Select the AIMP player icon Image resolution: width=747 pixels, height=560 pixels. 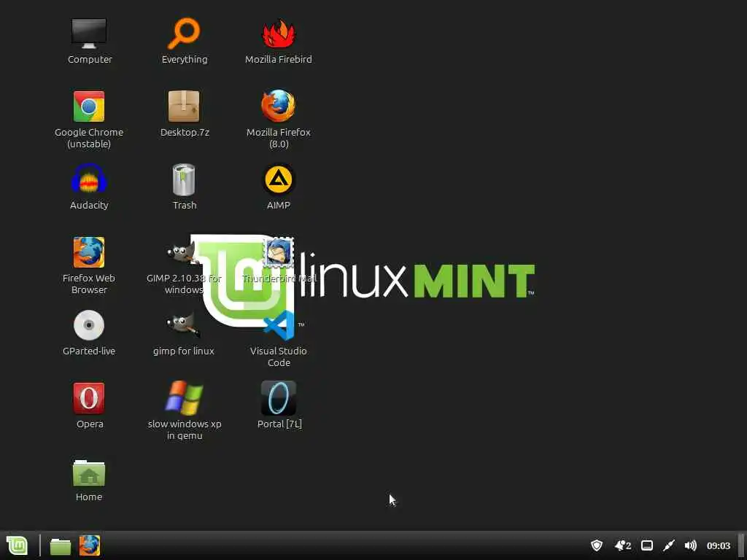point(279,179)
